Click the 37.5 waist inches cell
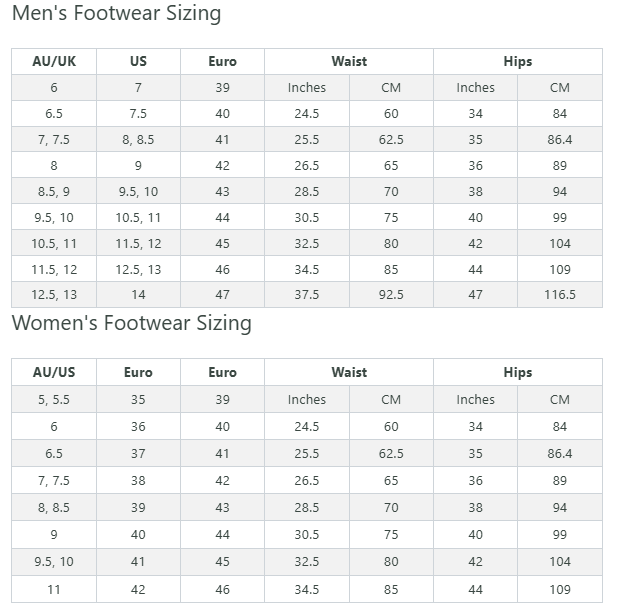This screenshot has width=620, height=613. point(307,295)
